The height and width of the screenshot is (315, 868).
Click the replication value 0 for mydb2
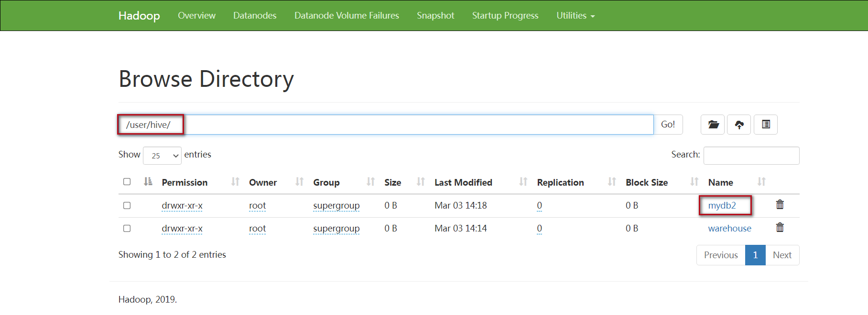(539, 206)
